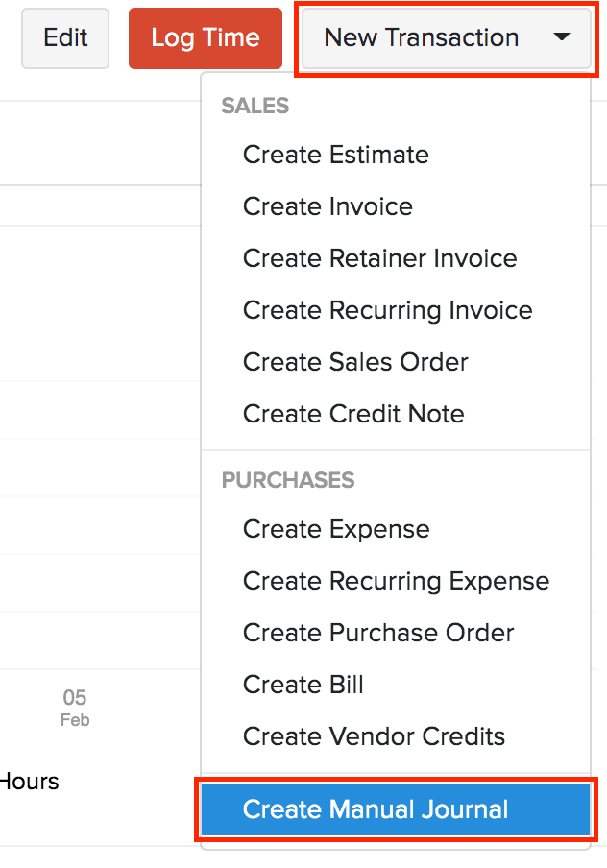Select Create Estimate from menu
This screenshot has height=868, width=607.
tap(335, 155)
